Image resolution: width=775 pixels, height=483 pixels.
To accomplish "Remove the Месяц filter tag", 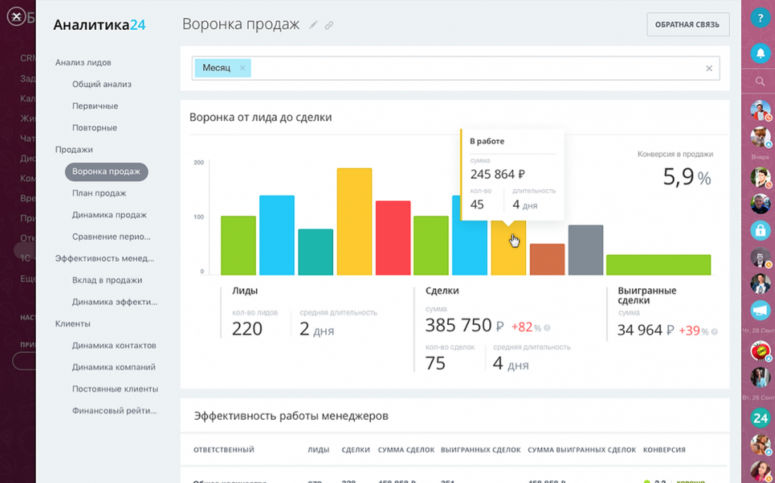I will (242, 68).
